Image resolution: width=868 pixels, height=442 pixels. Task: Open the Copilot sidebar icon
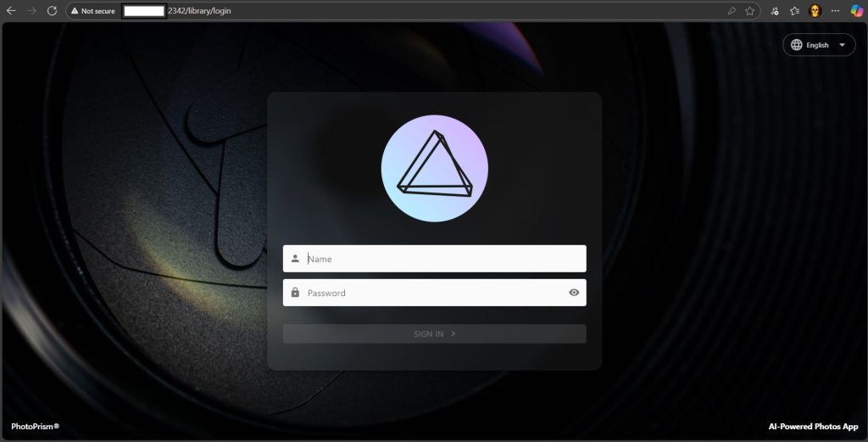click(856, 11)
